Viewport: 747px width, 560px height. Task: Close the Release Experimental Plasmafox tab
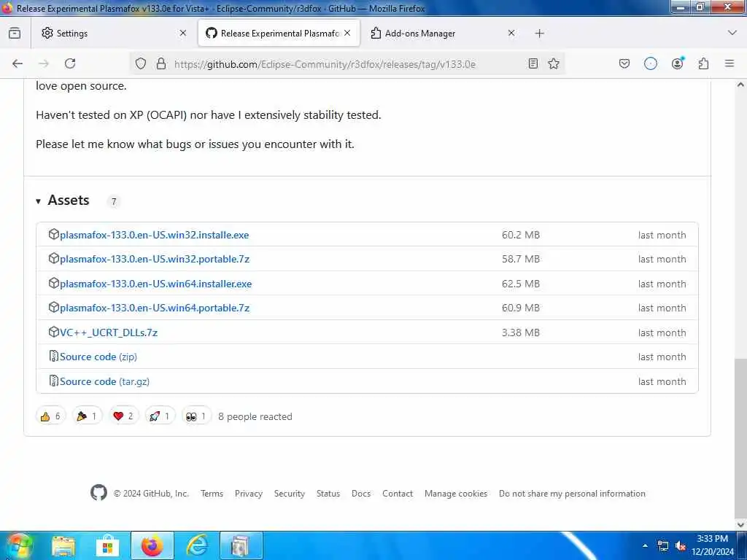347,33
